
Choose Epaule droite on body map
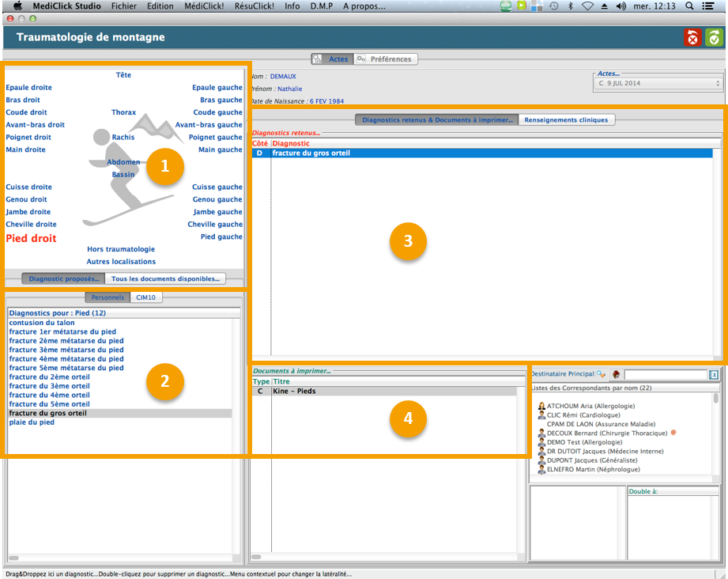[29, 88]
